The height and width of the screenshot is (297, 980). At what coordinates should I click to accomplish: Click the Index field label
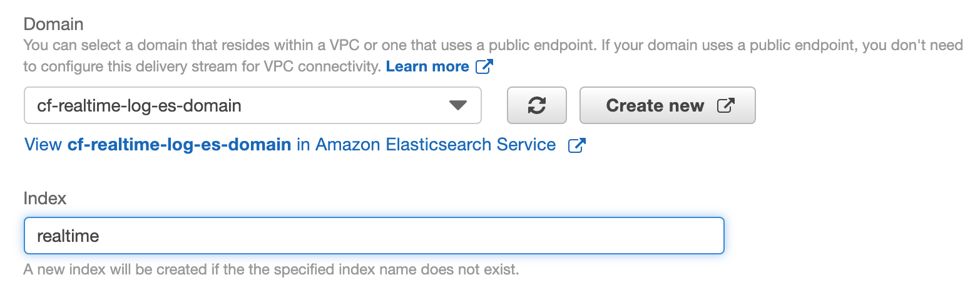pyautogui.click(x=45, y=199)
